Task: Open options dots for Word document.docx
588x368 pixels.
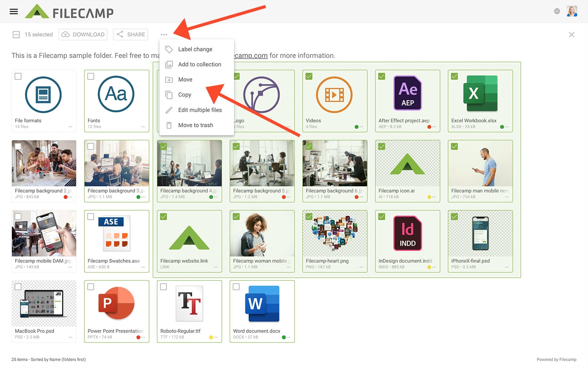Action: click(289, 337)
